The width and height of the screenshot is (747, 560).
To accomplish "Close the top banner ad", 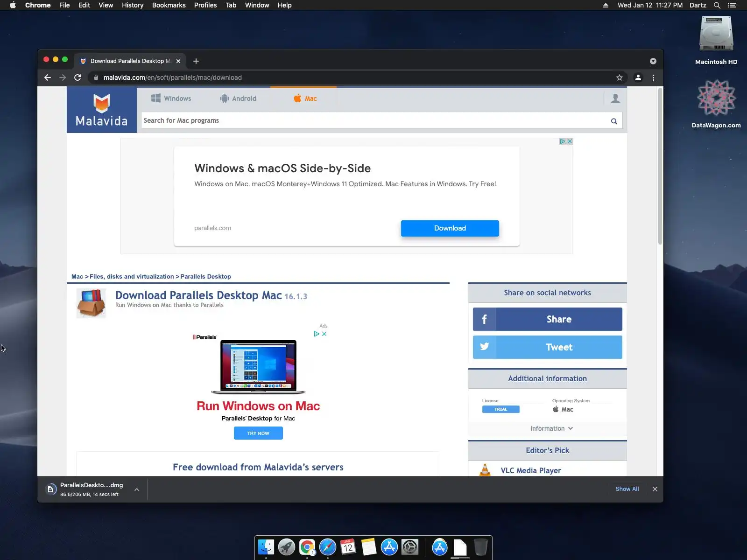I will [570, 141].
